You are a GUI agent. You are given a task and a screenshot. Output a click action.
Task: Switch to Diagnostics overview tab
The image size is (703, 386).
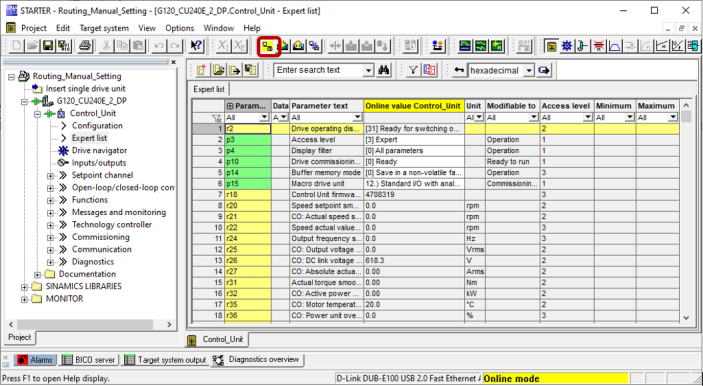(257, 360)
